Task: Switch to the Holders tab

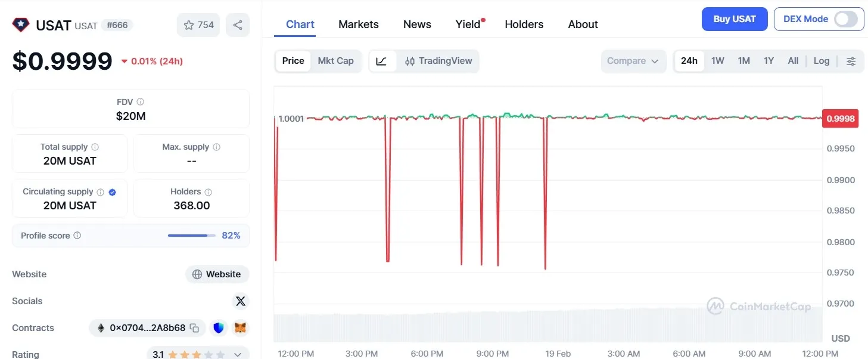Action: tap(524, 24)
